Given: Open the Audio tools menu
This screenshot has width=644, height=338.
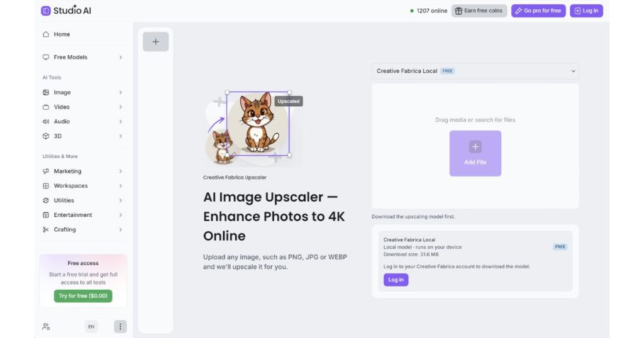Looking at the screenshot, I should click(x=82, y=122).
